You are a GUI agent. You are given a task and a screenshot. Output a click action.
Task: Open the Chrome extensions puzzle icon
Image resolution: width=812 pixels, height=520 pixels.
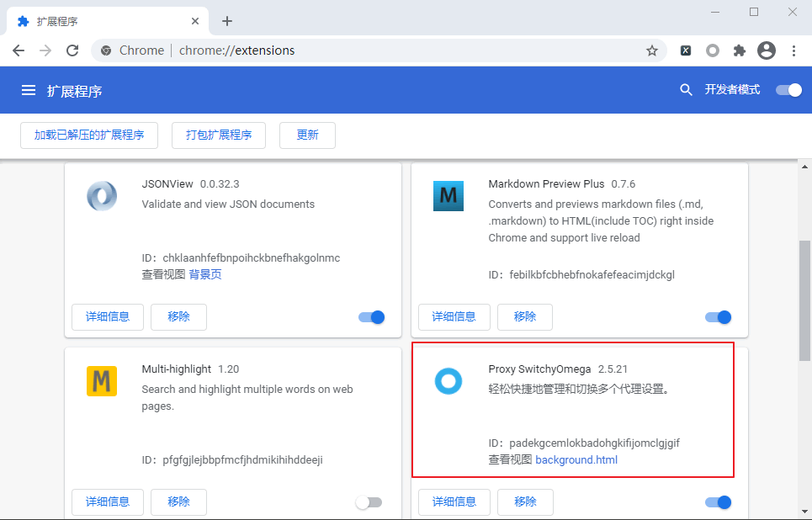pos(740,50)
